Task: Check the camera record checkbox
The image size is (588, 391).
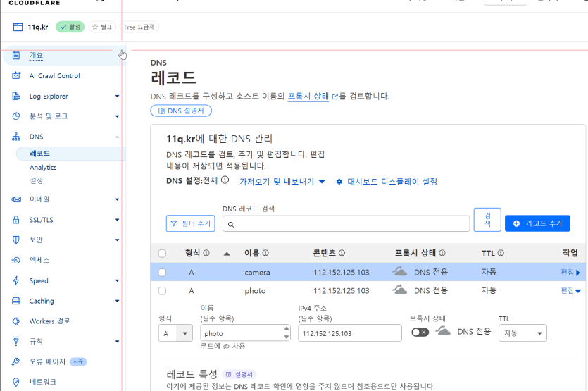Action: 163,273
